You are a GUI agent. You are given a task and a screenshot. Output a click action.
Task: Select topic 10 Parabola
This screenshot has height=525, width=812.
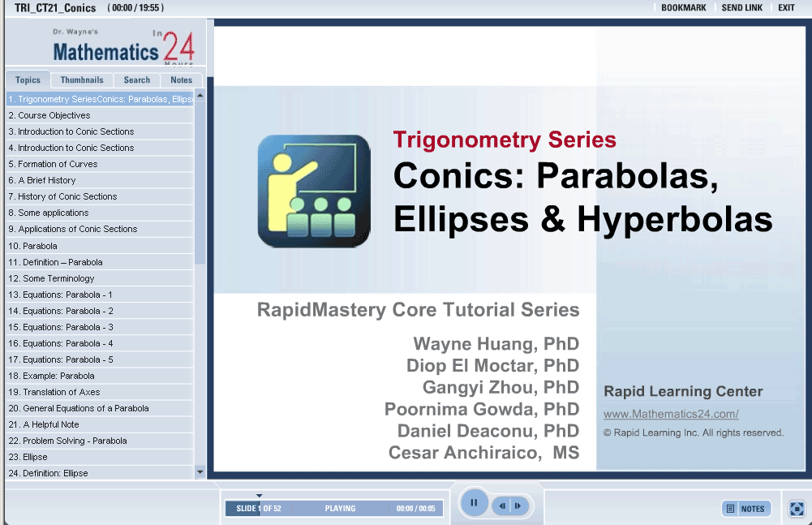tap(100, 246)
